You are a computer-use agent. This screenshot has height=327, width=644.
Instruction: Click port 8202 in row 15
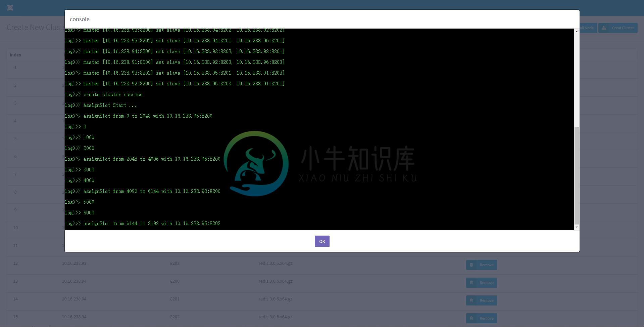(175, 317)
